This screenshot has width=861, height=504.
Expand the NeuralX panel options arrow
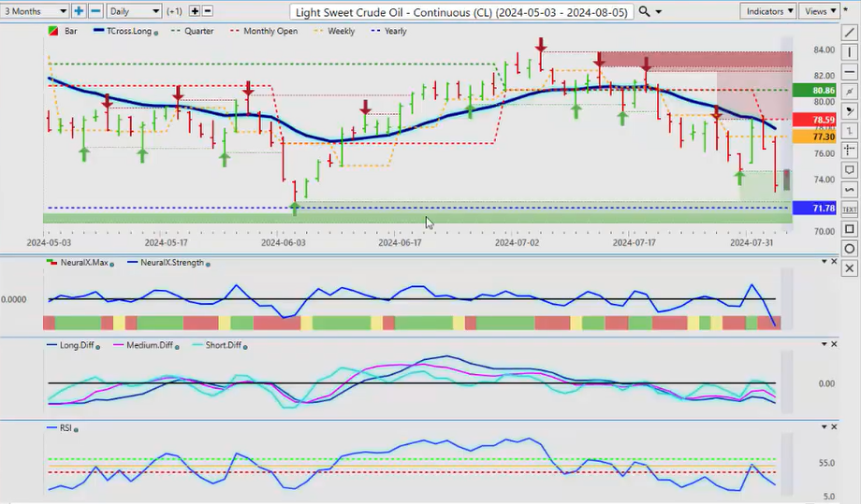click(x=824, y=265)
